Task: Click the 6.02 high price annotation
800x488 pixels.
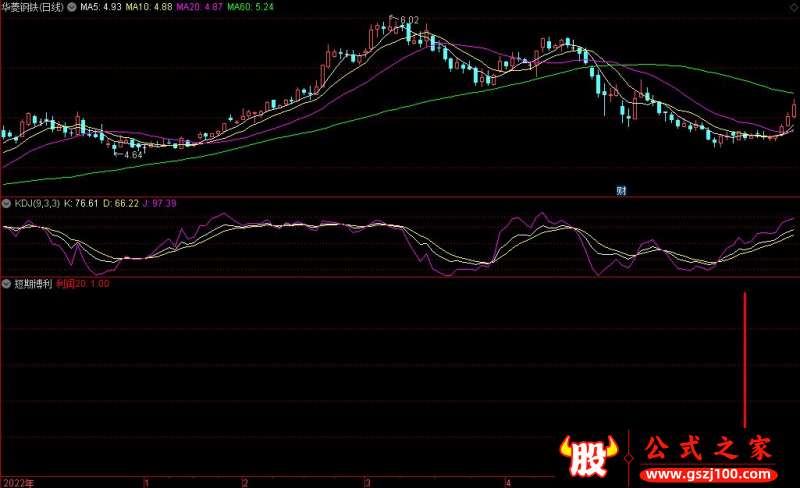Action: [410, 20]
